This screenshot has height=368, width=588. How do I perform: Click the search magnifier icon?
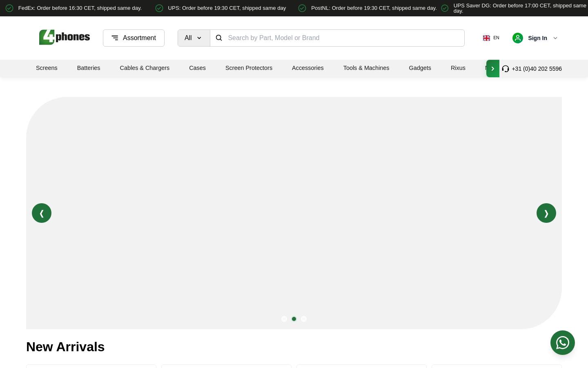tap(219, 38)
